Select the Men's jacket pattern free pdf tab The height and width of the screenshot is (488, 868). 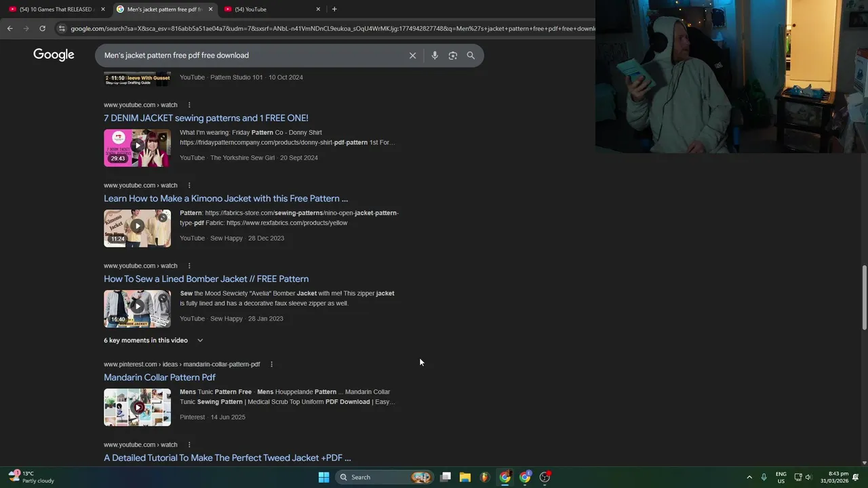click(165, 9)
